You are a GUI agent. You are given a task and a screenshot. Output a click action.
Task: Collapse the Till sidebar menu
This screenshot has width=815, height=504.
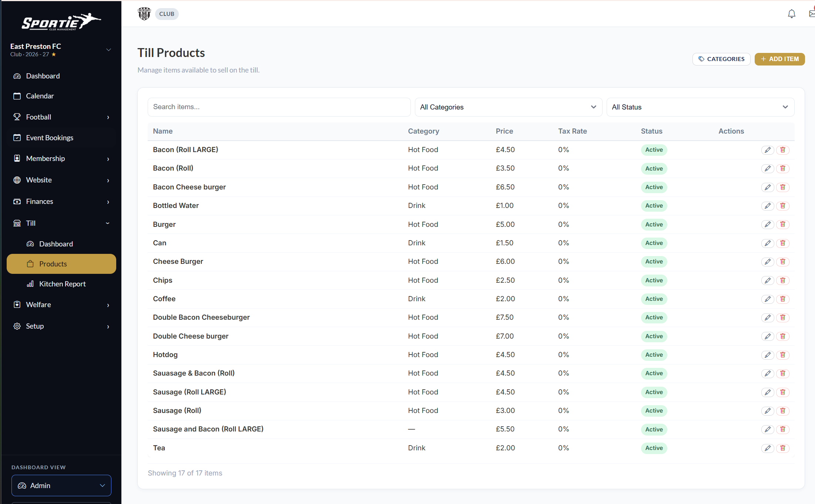(61, 223)
